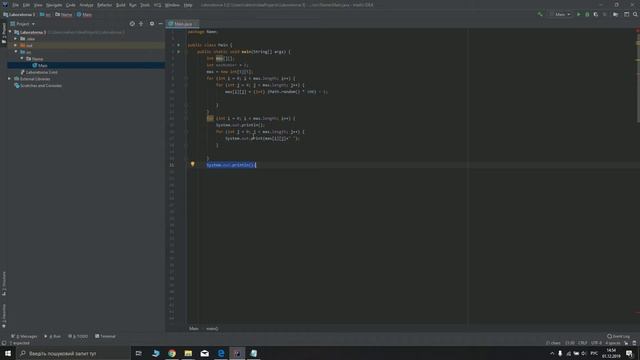Screen dimensions: 640x360
Task: Click Laboratorna 5 breadcrumb in navigation bar
Action: click(x=19, y=14)
